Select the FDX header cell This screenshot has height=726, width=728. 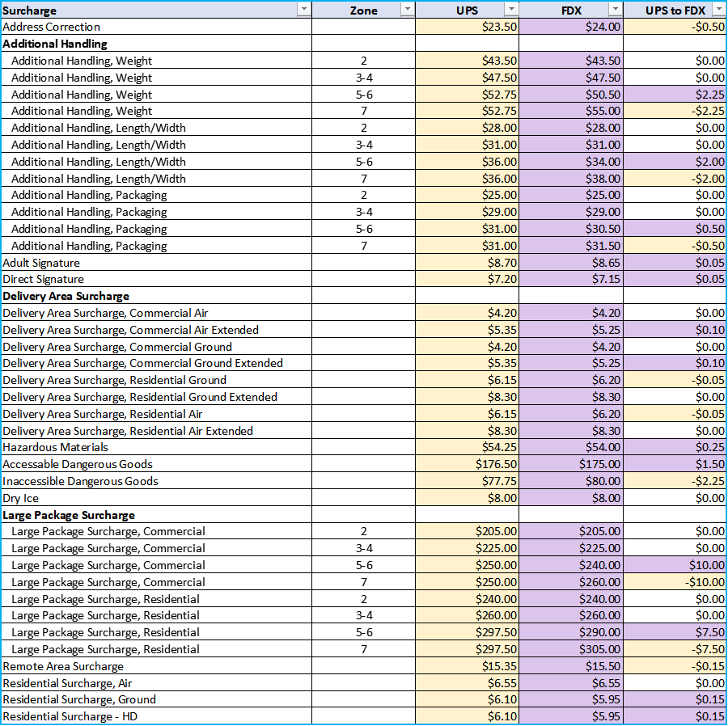(x=571, y=10)
